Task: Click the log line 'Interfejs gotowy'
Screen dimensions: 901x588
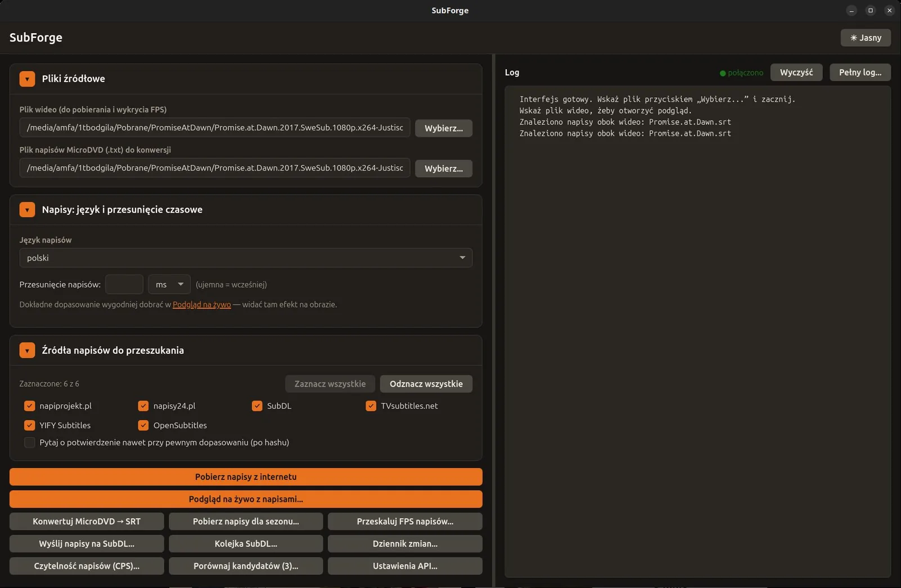Action: point(657,99)
